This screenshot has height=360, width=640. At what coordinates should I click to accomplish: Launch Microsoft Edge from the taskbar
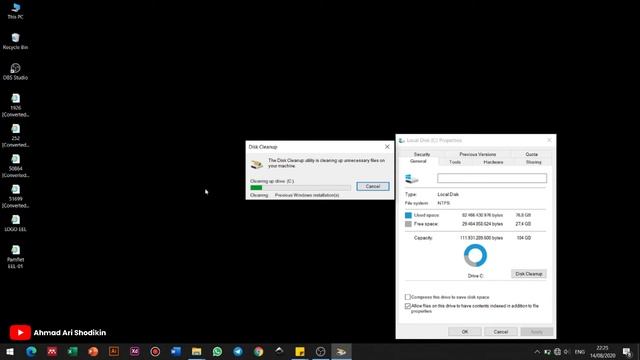pyautogui.click(x=31, y=351)
